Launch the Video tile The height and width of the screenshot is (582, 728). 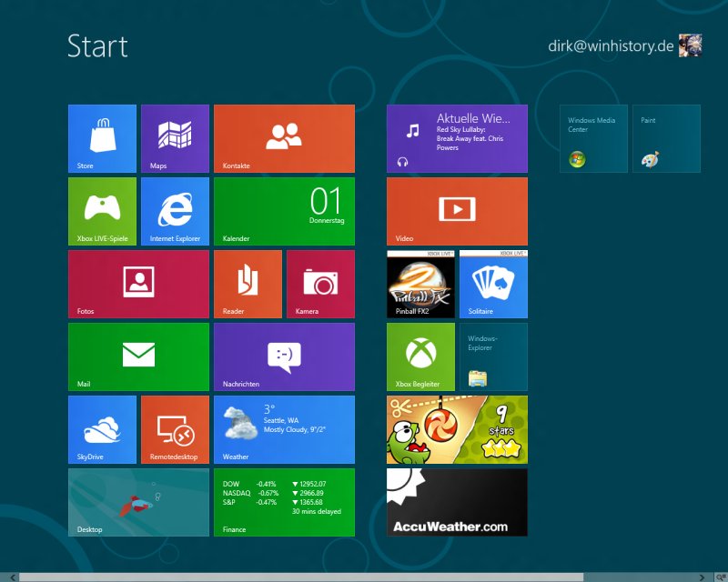tap(457, 211)
